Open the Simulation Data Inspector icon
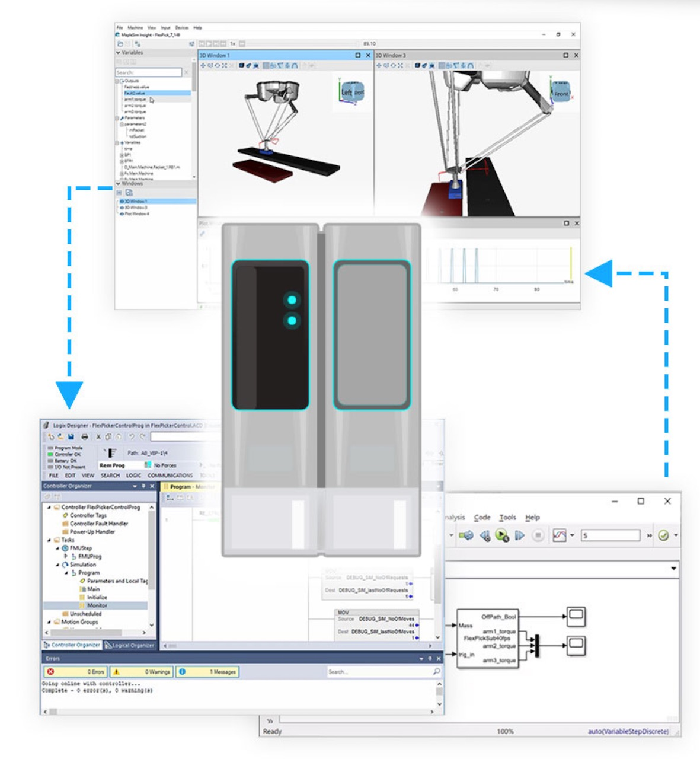 [560, 535]
